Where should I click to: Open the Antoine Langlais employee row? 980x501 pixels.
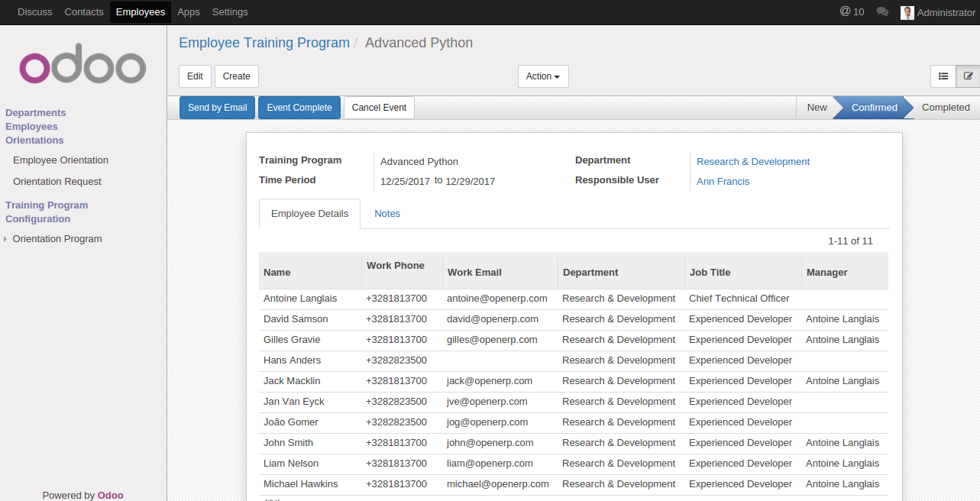[x=574, y=299]
